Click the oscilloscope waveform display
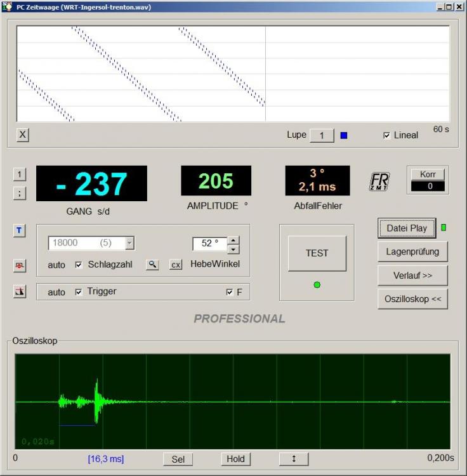The height and width of the screenshot is (476, 467). [x=233, y=402]
